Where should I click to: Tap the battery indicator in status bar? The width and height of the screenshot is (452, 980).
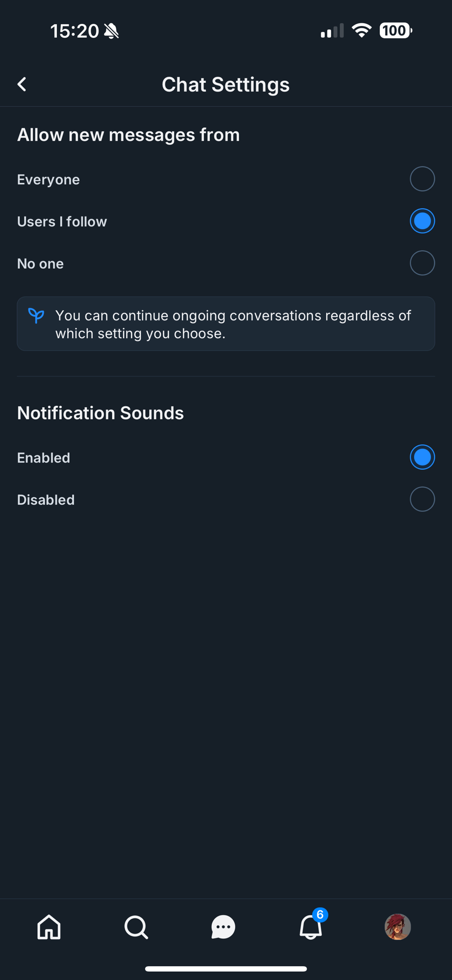395,31
